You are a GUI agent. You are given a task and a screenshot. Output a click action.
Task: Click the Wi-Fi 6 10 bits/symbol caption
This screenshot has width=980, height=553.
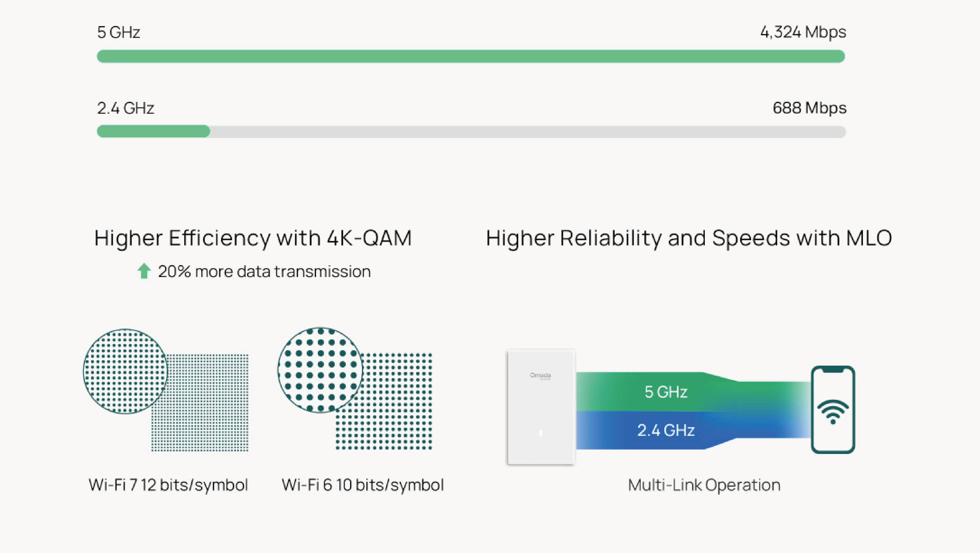(362, 485)
